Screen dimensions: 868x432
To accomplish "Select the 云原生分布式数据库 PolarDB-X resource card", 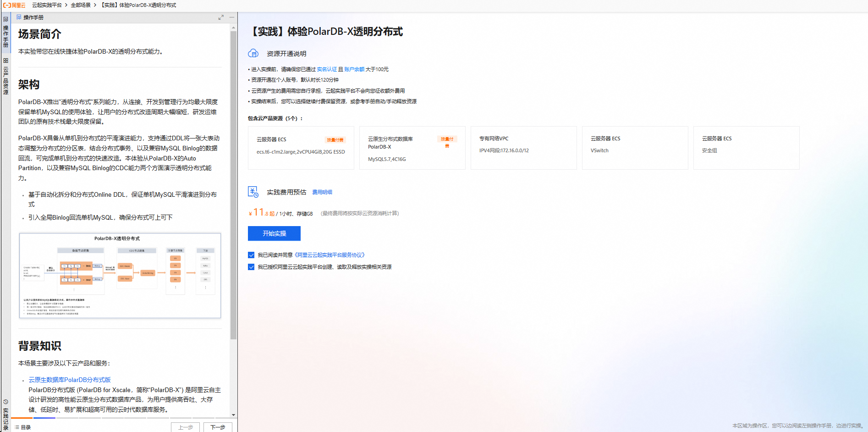I will (412, 148).
